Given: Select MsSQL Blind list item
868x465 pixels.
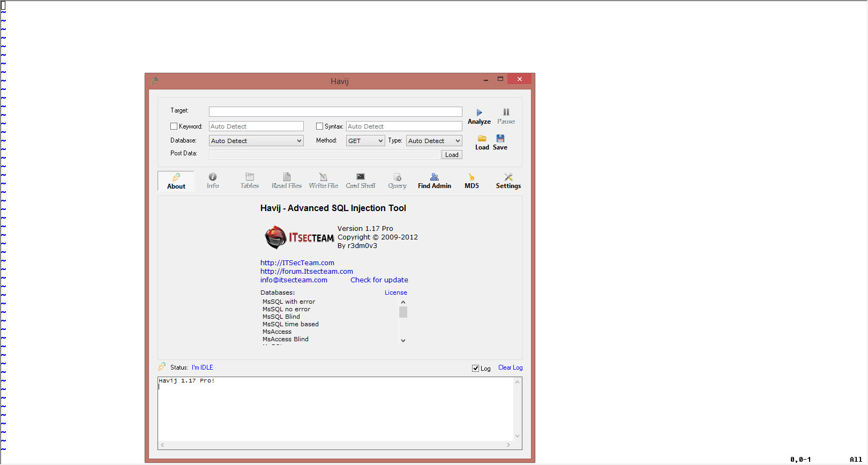Looking at the screenshot, I should [x=281, y=317].
